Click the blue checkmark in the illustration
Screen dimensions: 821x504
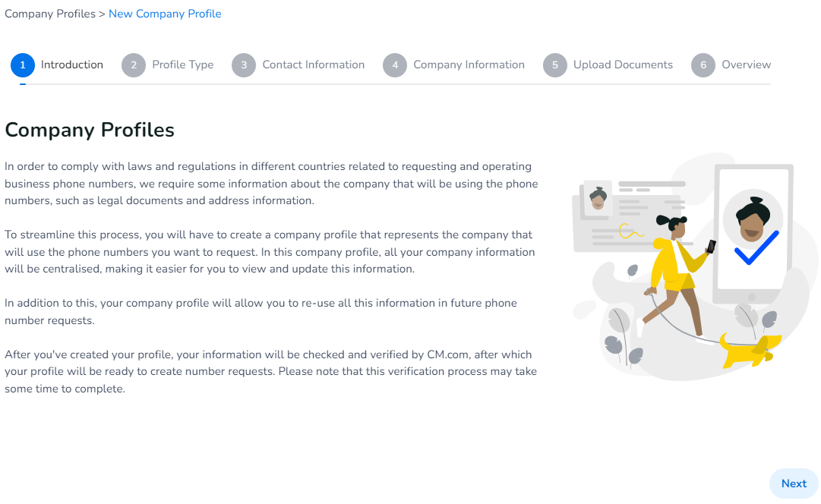[x=756, y=248]
